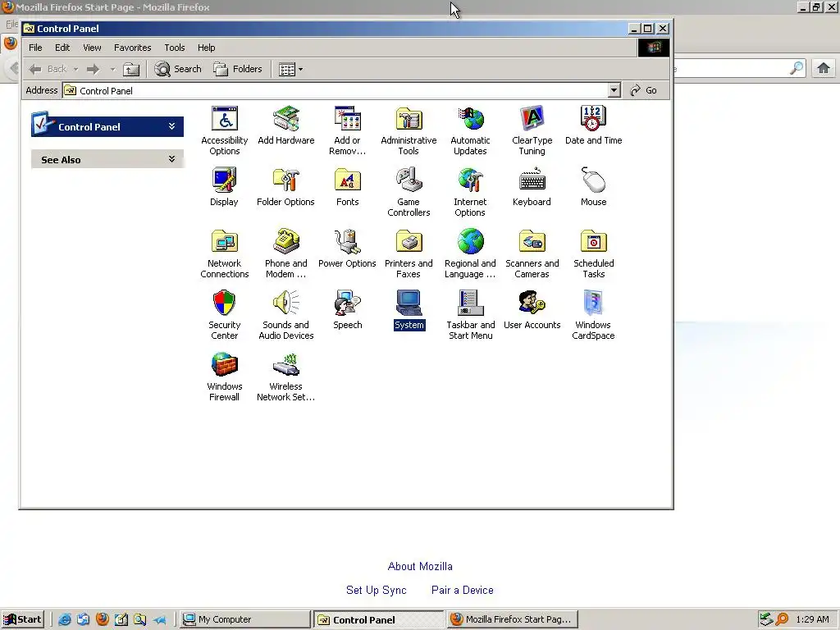
Task: Click the Control Panel taskbar button
Action: pyautogui.click(x=379, y=619)
